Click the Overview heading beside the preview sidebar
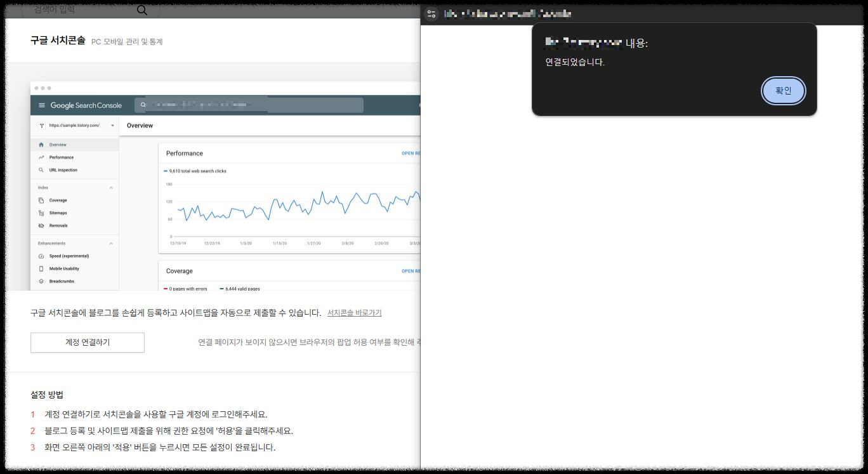 (140, 126)
